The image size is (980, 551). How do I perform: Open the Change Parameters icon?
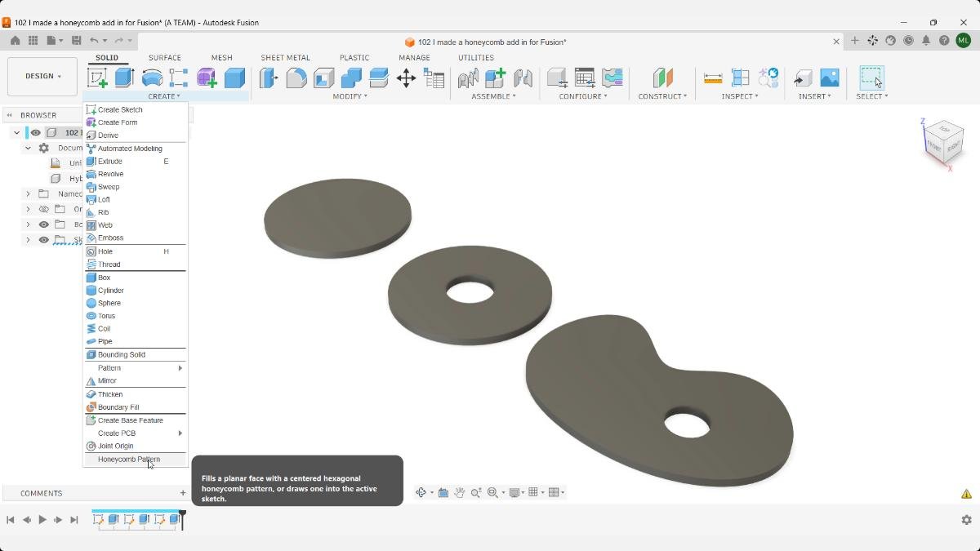click(434, 78)
